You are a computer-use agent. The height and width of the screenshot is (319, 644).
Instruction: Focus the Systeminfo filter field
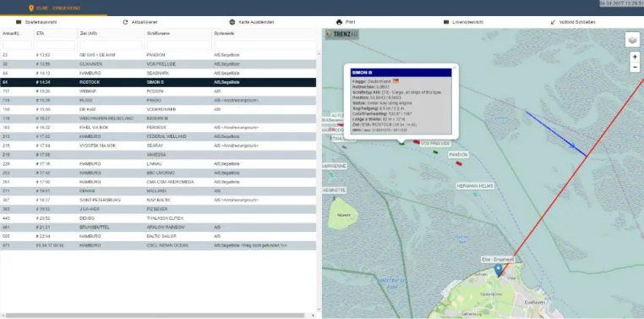point(264,44)
